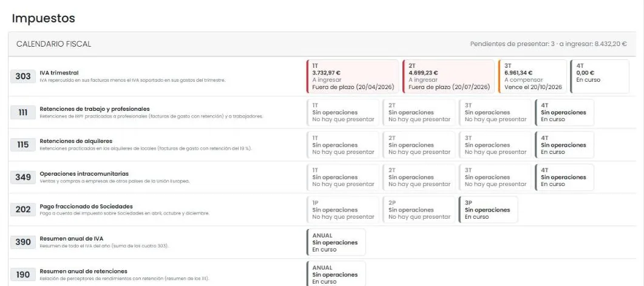The image size is (644, 286).
Task: Click the amount 4.699,23 €
Action: click(424, 73)
